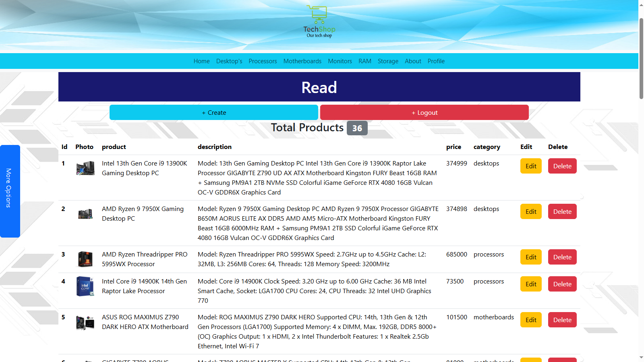Viewport: 644px width, 362px height.
Task: Go to Desktop's category
Action: click(x=229, y=61)
